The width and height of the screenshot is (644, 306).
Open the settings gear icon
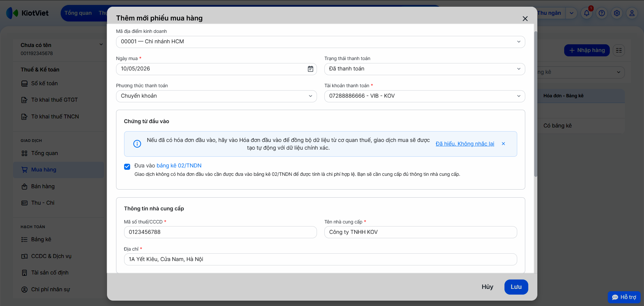click(x=617, y=13)
